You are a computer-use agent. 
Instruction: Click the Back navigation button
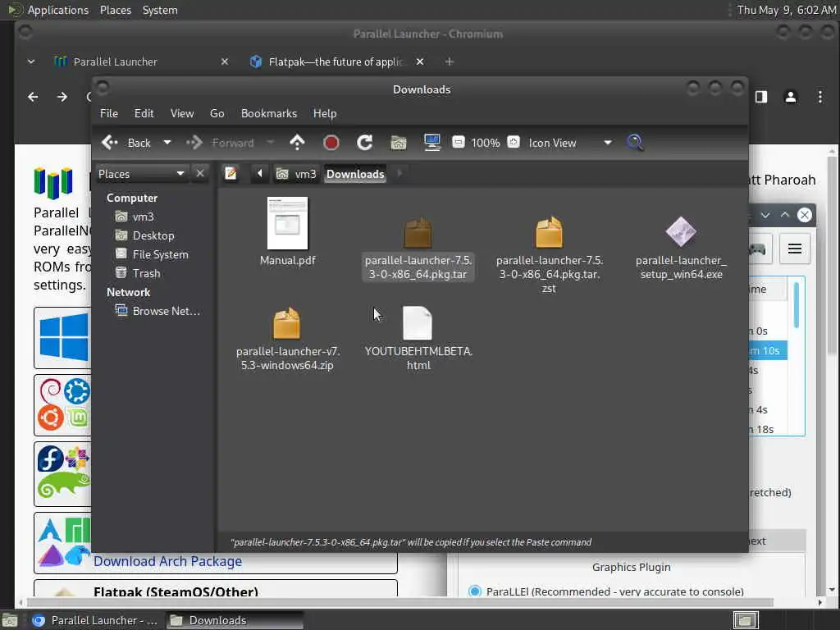126,143
